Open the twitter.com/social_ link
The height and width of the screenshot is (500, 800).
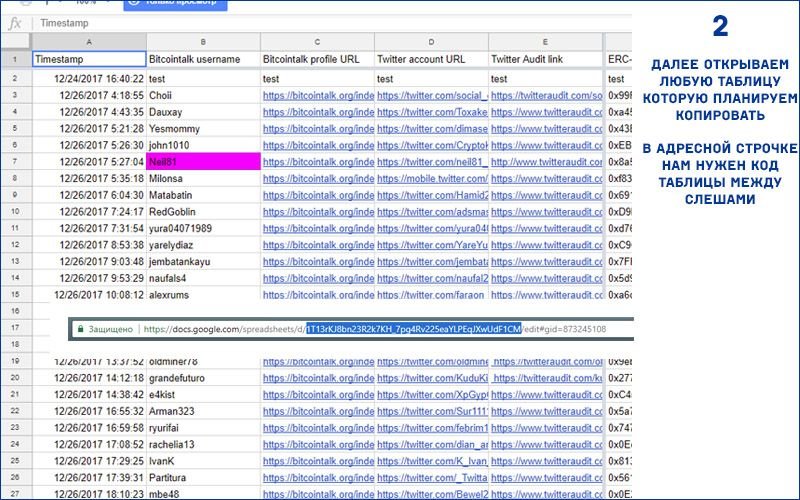[x=432, y=95]
